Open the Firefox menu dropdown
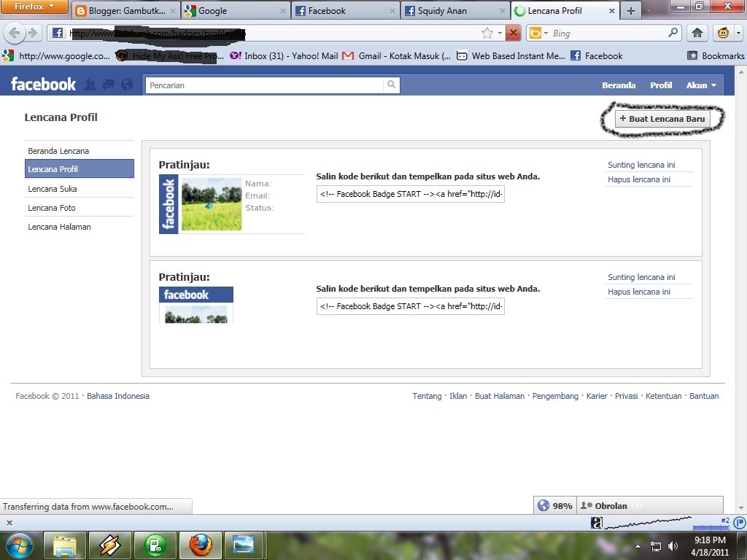This screenshot has width=747, height=560. [34, 7]
